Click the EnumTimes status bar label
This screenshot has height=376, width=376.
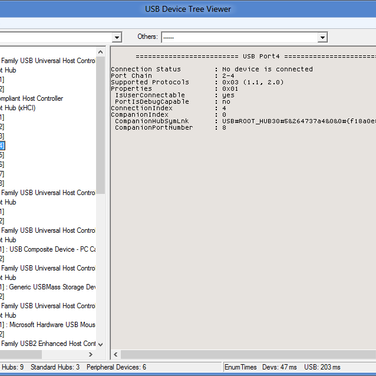[x=240, y=367]
